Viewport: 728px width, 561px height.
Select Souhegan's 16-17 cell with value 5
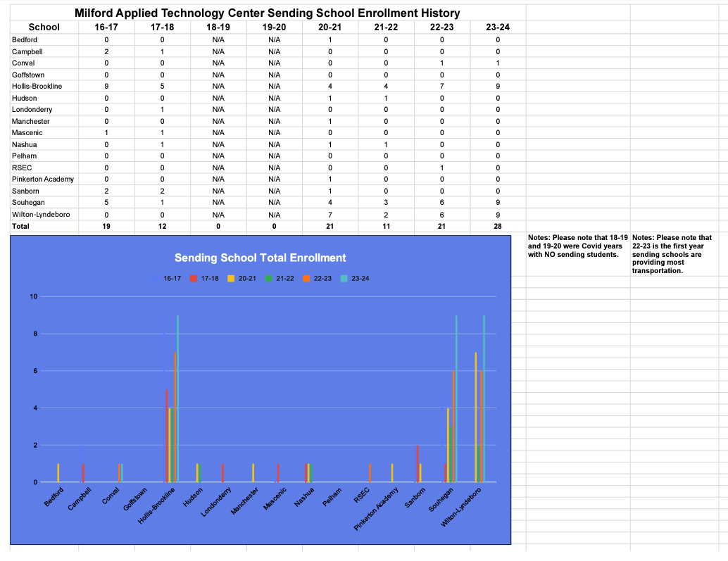[x=106, y=202]
